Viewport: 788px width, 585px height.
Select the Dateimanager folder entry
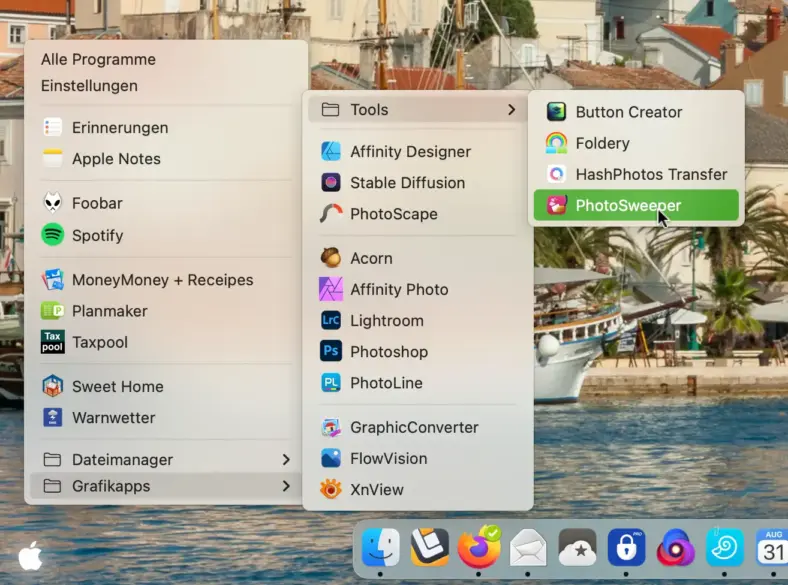(x=166, y=459)
